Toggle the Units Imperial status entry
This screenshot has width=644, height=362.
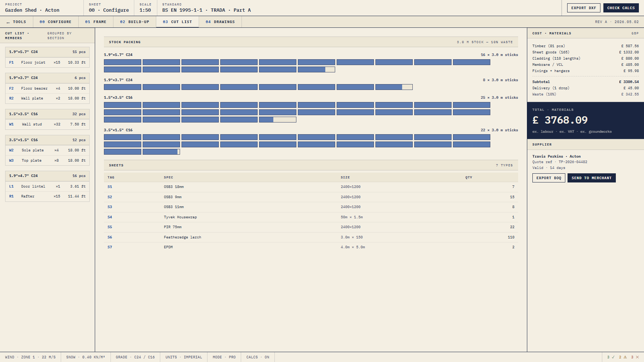point(184,357)
